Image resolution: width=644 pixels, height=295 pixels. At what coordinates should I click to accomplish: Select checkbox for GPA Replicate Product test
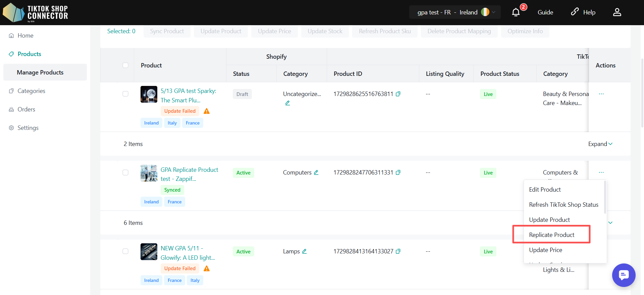(x=125, y=173)
